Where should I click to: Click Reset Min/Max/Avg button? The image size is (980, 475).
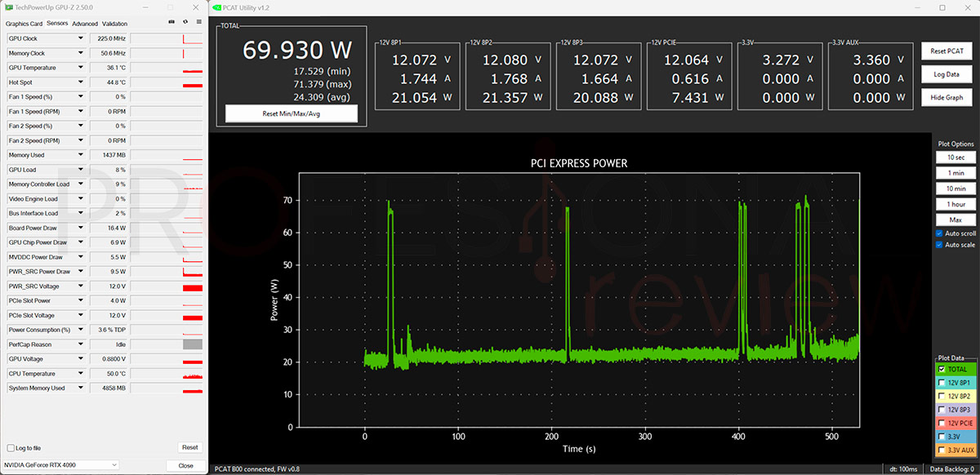click(292, 113)
